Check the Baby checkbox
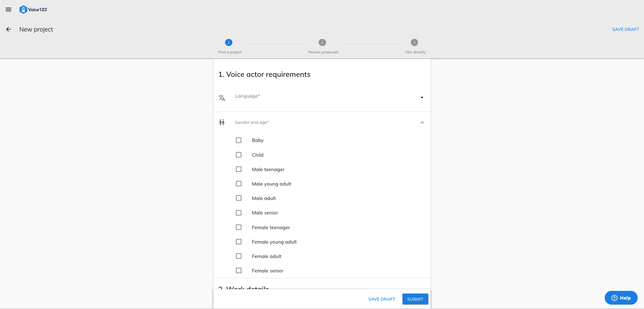Screen dimensions: 644x309 click(239, 140)
